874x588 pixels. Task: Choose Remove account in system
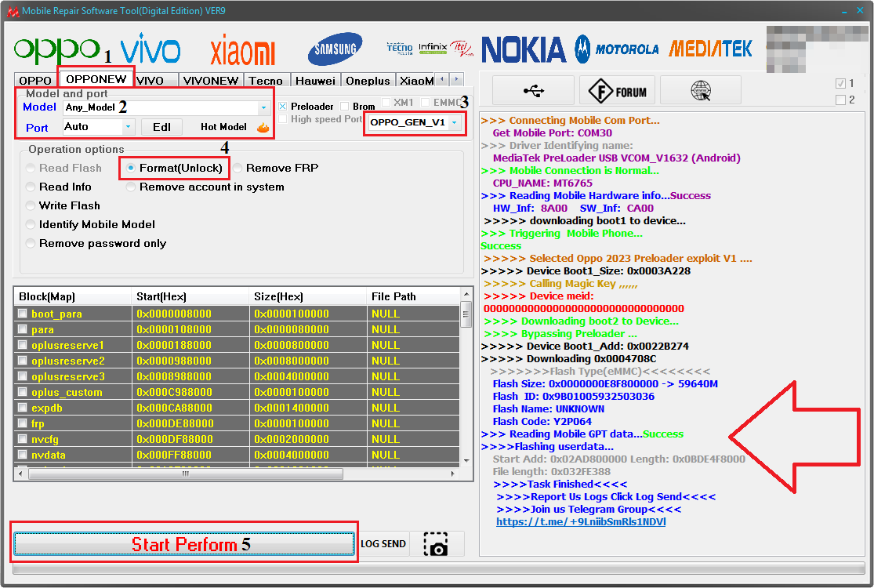pos(131,187)
